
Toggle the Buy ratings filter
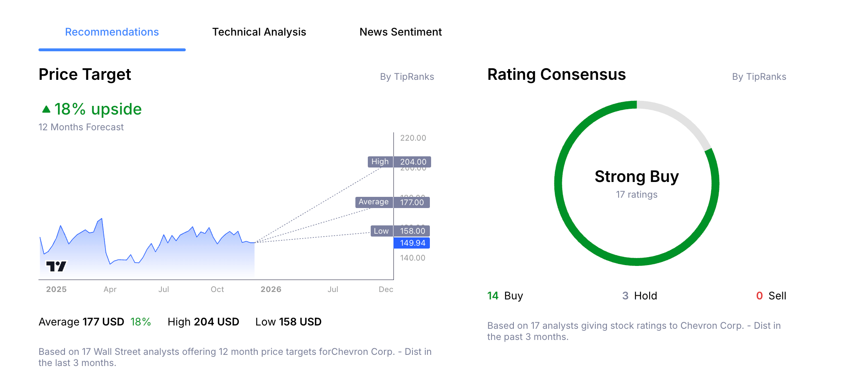[505, 295]
